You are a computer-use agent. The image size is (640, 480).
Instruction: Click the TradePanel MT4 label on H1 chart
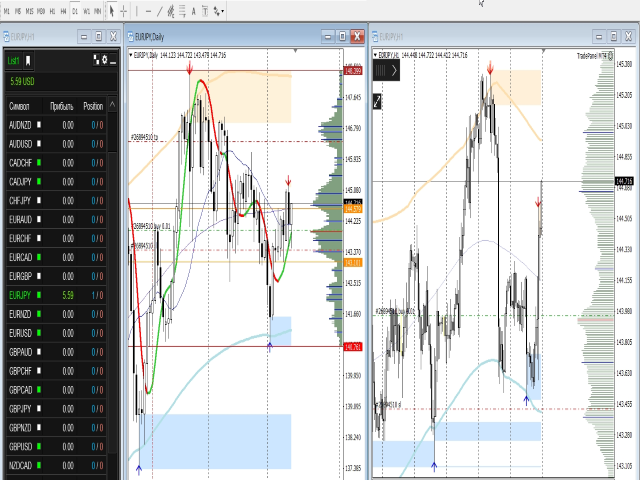[x=591, y=56]
